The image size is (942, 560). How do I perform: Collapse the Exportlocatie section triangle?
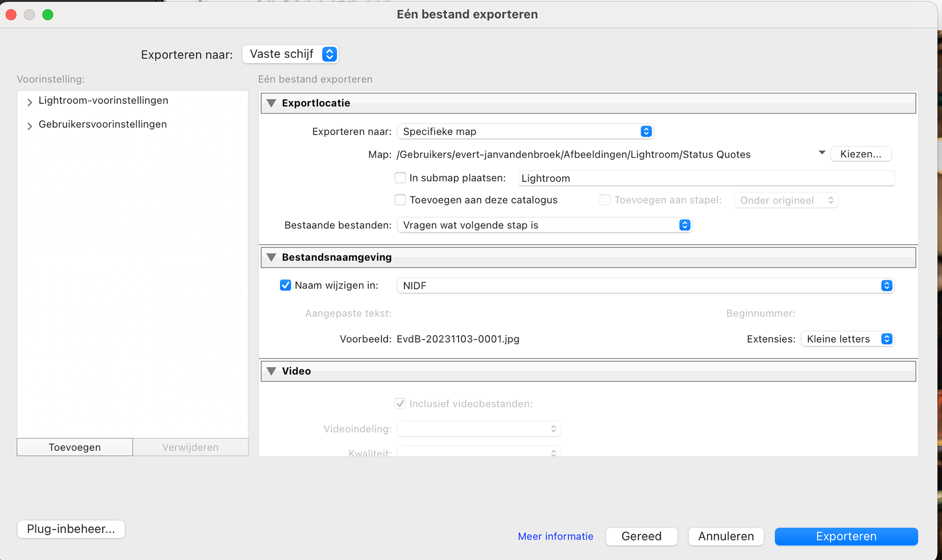coord(271,103)
